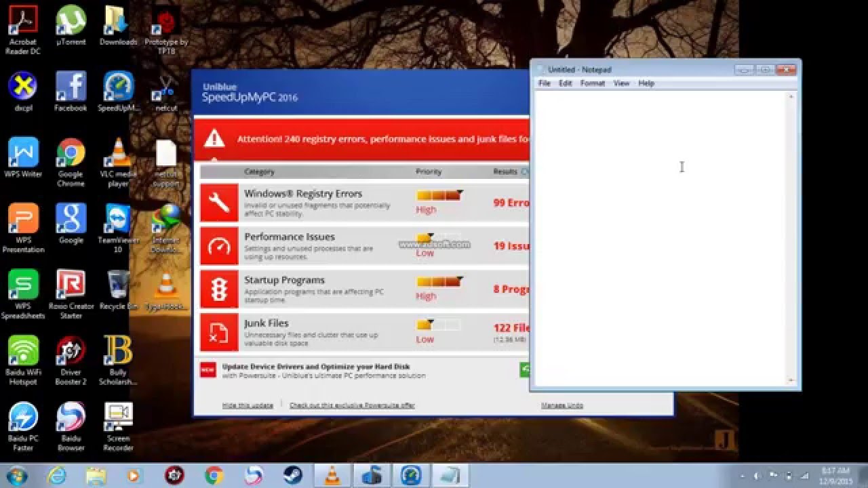Click the 'Manage Undo' link
Image resolution: width=868 pixels, height=488 pixels.
(561, 405)
